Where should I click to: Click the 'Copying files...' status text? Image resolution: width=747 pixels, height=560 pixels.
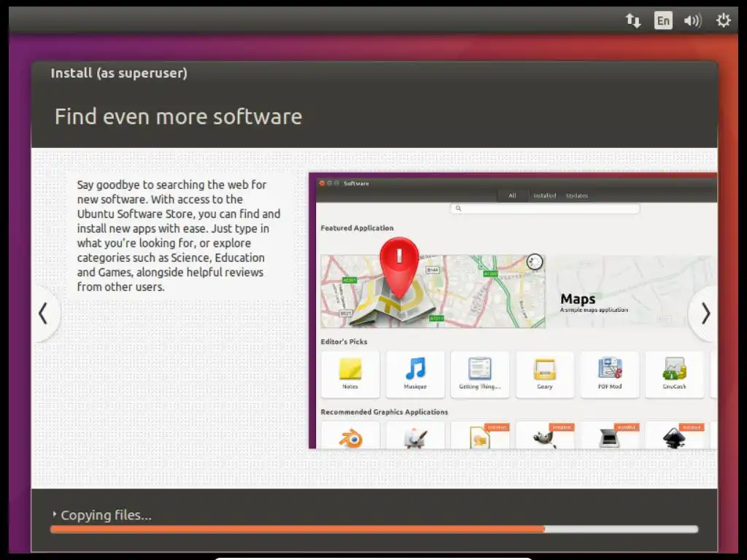click(x=107, y=516)
